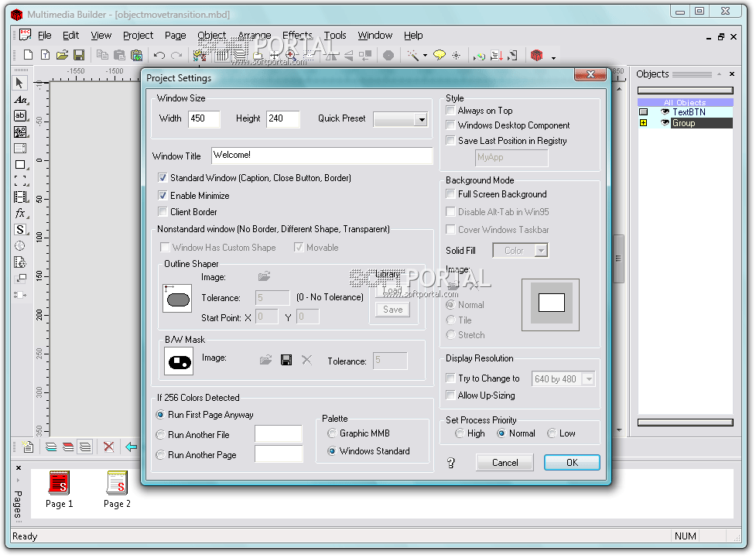This screenshot has height=558, width=756.
Task: Click the OK button
Action: [x=571, y=462]
